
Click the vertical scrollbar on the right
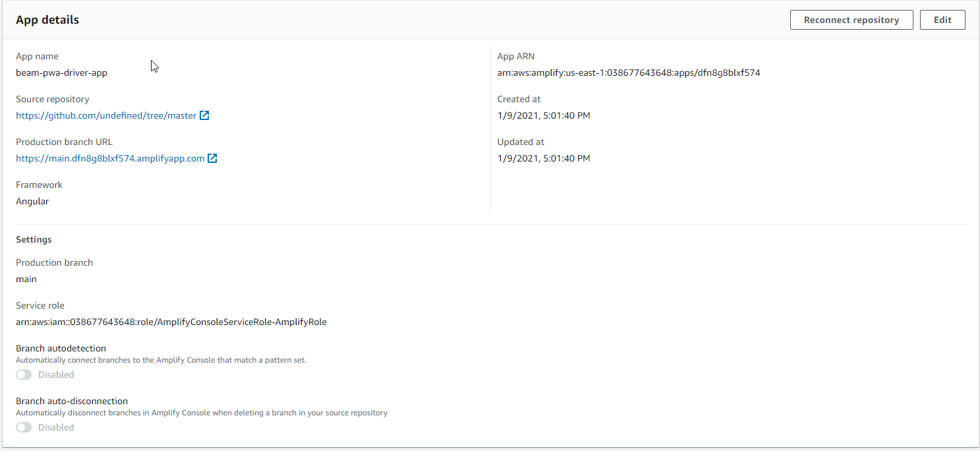pos(976,224)
